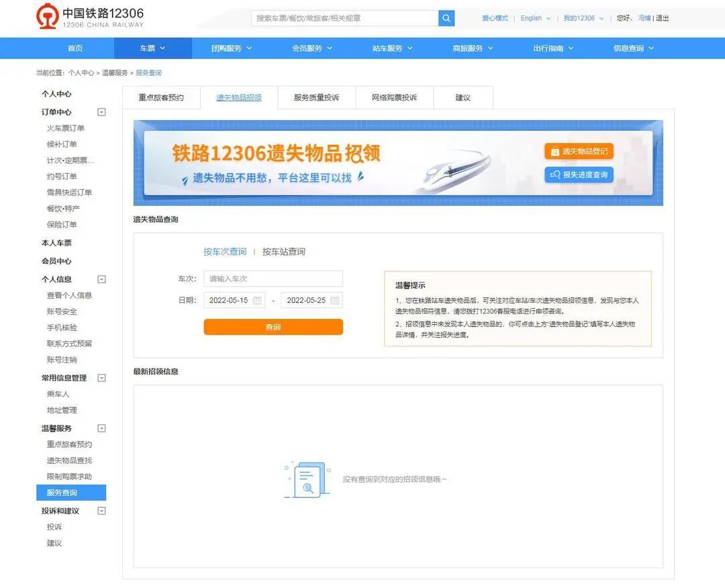Click the magnifier search button in header

tap(446, 18)
